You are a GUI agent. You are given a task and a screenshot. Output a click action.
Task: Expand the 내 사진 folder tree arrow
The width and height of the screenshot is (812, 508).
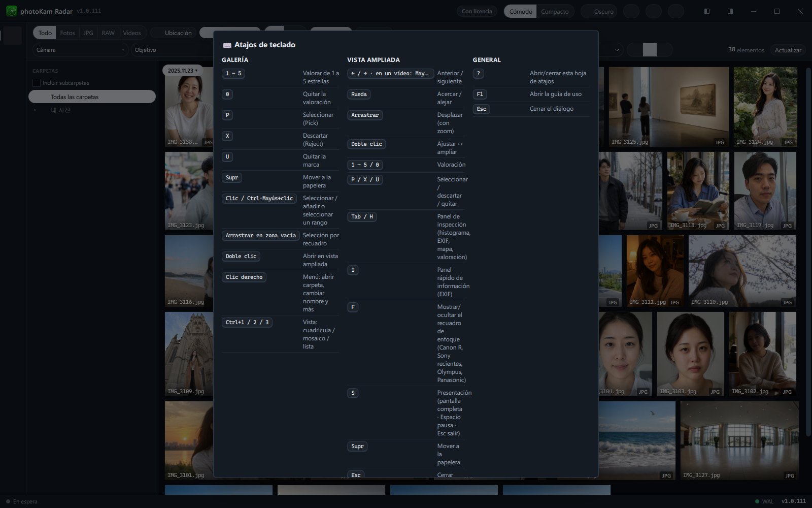35,110
